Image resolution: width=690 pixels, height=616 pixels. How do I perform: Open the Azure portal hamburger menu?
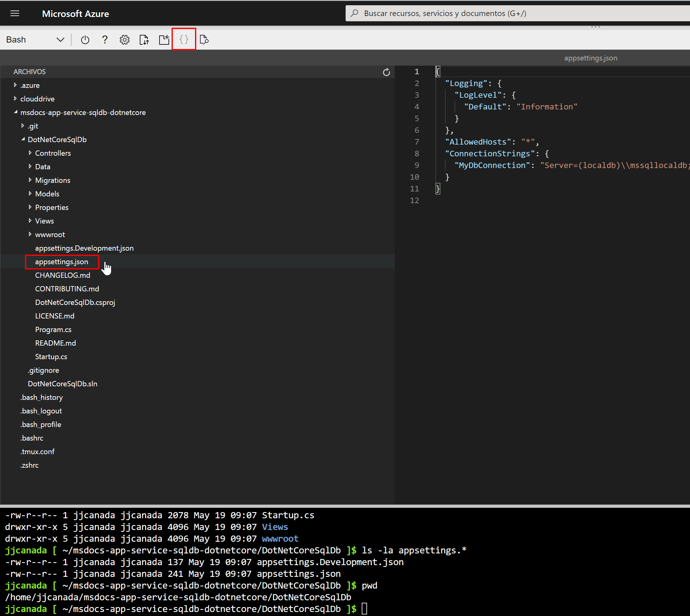click(x=15, y=13)
